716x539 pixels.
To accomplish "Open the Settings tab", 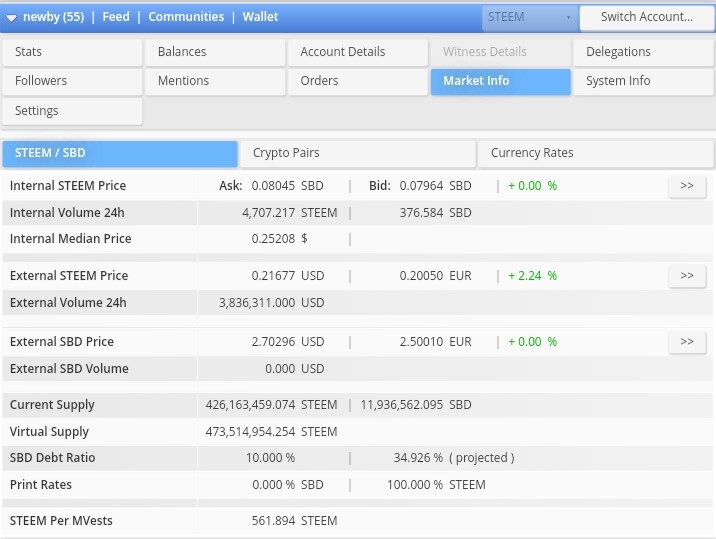I will pos(73,111).
